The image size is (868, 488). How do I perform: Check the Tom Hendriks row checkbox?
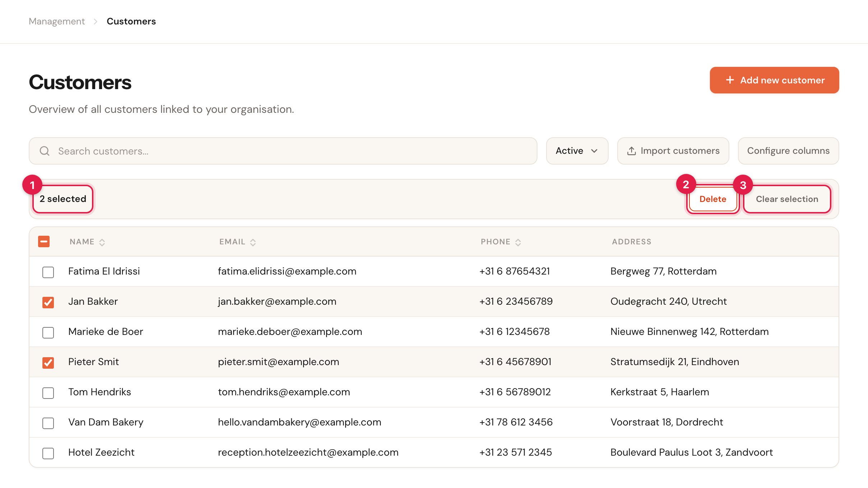[48, 393]
